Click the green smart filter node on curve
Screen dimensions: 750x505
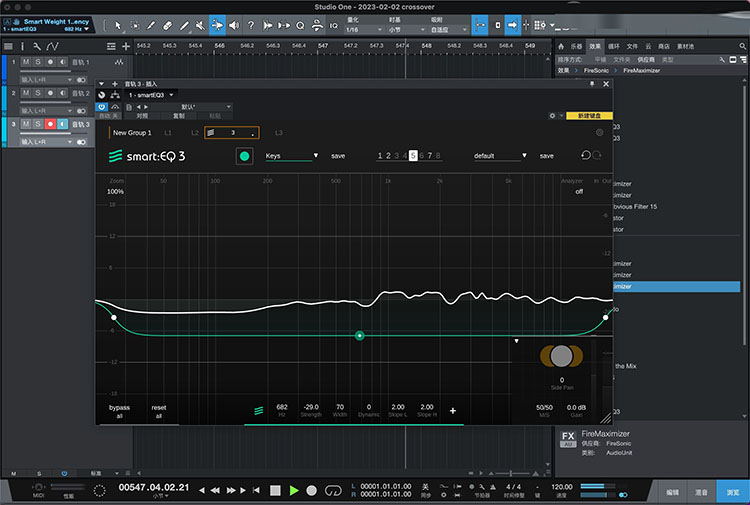360,336
